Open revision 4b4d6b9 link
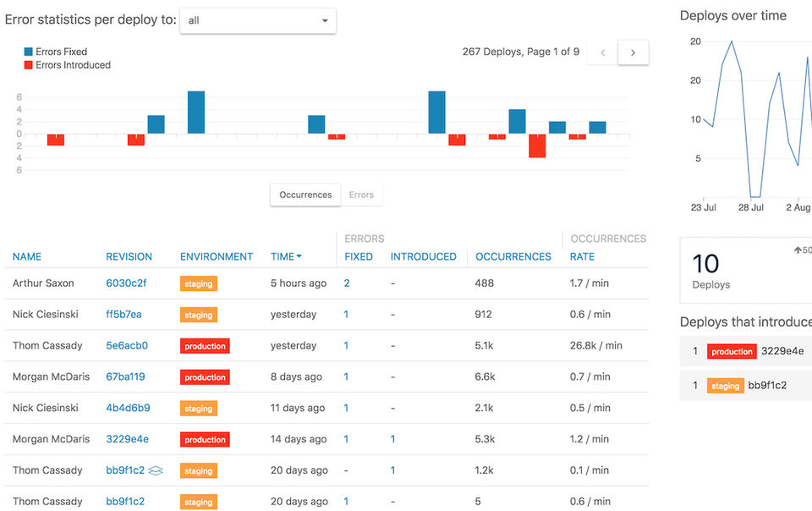Image resolution: width=812 pixels, height=511 pixels. pyautogui.click(x=128, y=408)
